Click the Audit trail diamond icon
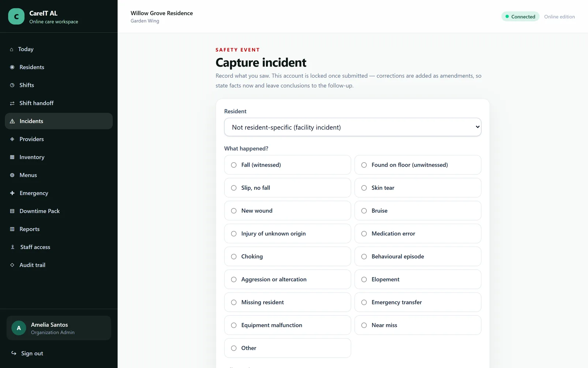This screenshot has height=368, width=588. point(12,265)
